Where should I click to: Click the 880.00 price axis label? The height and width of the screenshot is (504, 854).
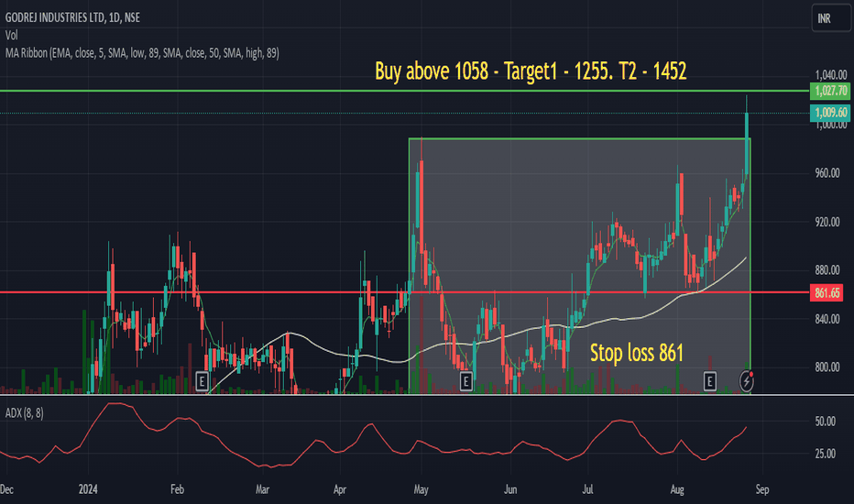pos(827,270)
